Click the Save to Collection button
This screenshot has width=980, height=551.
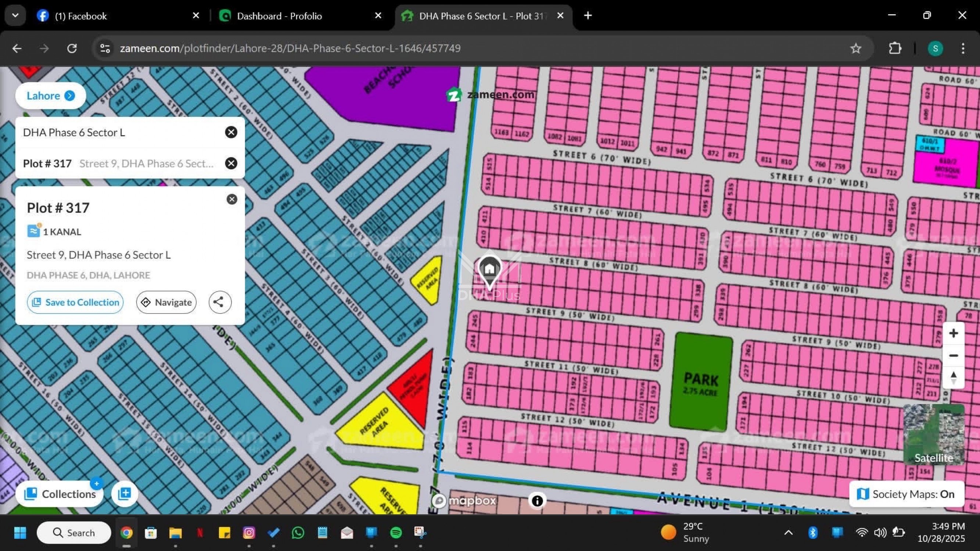tap(75, 302)
